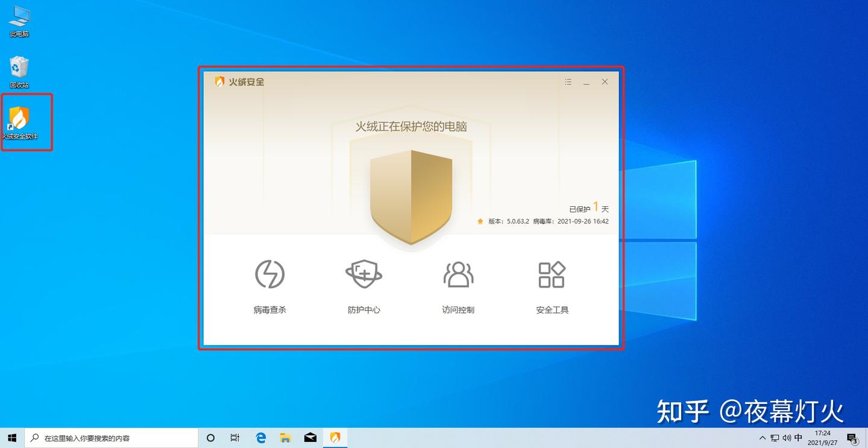Open the 防护中心 protection center
Viewport: 868px width, 448px height.
click(363, 283)
